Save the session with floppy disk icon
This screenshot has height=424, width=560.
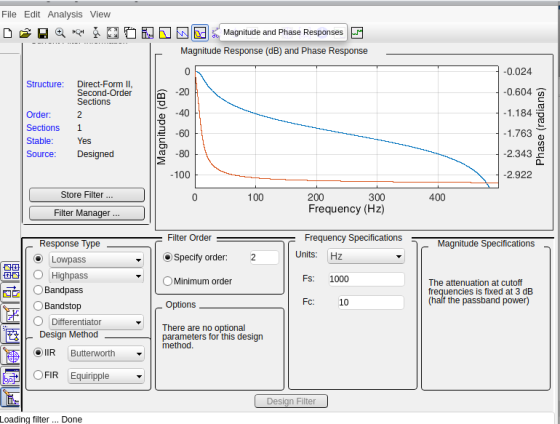tap(43, 33)
